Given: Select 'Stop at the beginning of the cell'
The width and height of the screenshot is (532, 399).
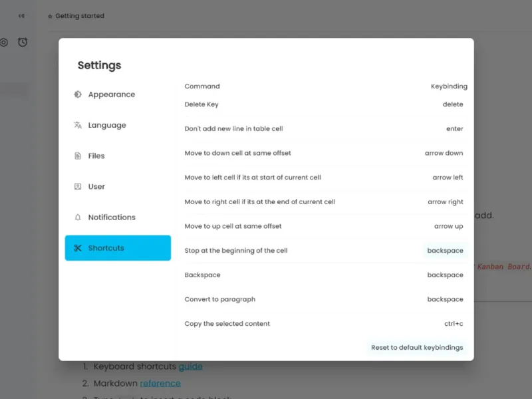Looking at the screenshot, I should (x=236, y=251).
